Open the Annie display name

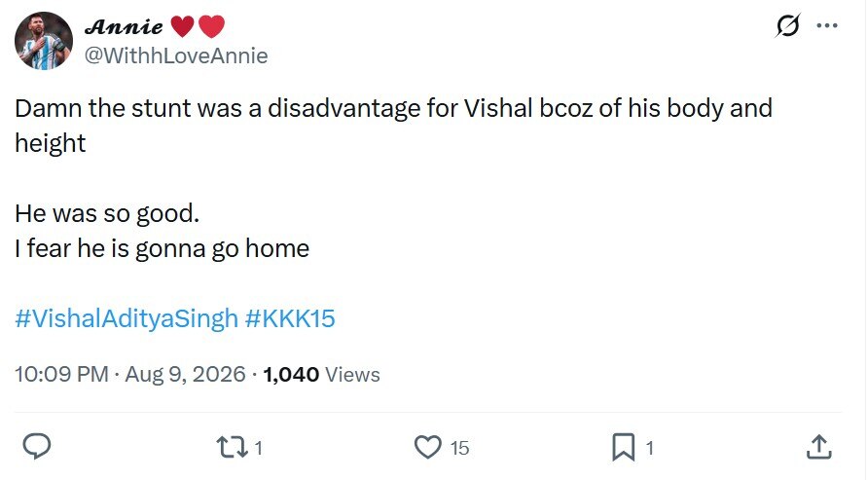pos(124,26)
